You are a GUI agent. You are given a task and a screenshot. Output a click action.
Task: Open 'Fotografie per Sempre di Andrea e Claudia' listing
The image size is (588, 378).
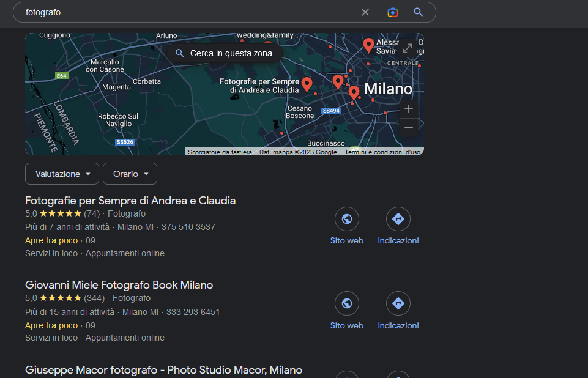130,201
